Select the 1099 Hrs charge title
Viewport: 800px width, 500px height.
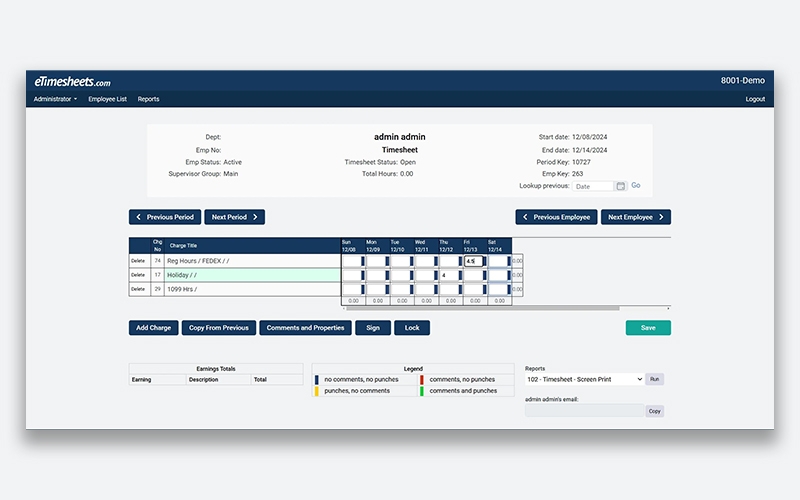pos(182,289)
